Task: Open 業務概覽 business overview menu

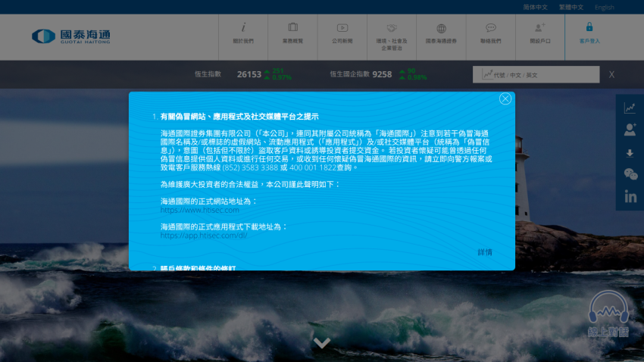Action: click(x=293, y=37)
